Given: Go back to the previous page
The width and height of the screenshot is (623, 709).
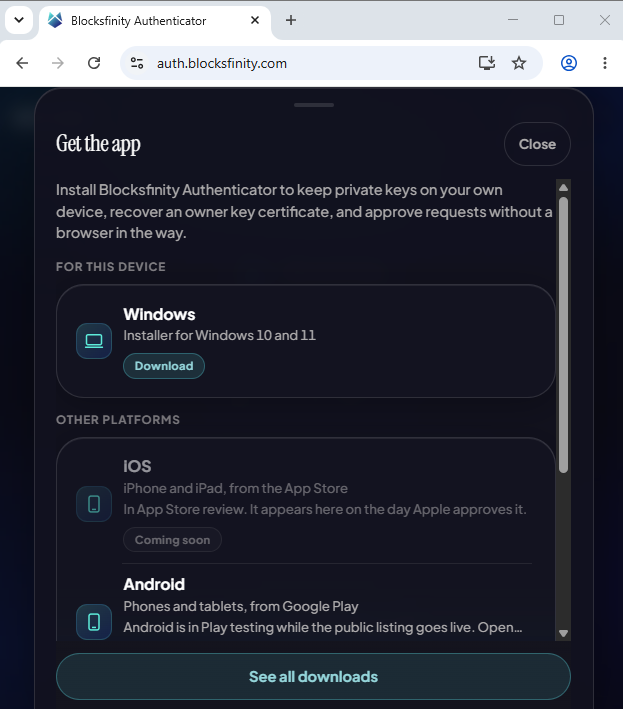Looking at the screenshot, I should (22, 63).
